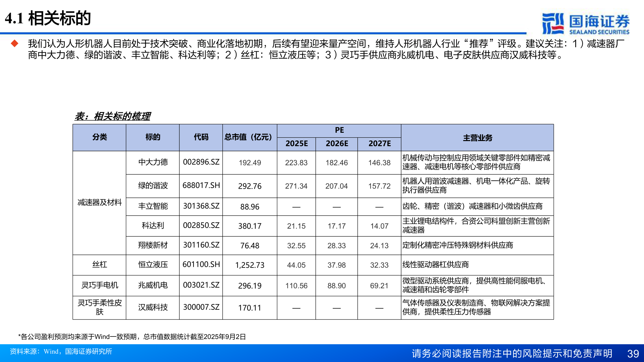Select stock code 300007.SZ
The width and height of the screenshot is (644, 362).
click(201, 307)
